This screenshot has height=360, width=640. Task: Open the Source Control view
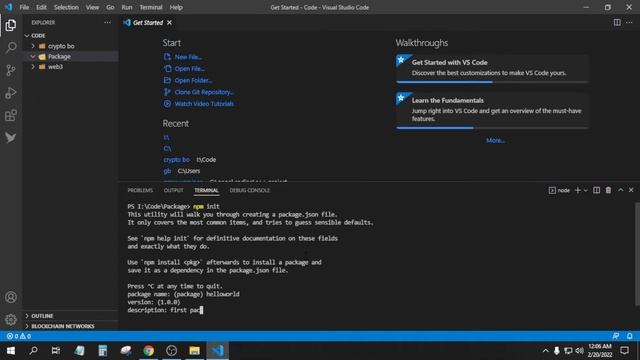(11, 70)
